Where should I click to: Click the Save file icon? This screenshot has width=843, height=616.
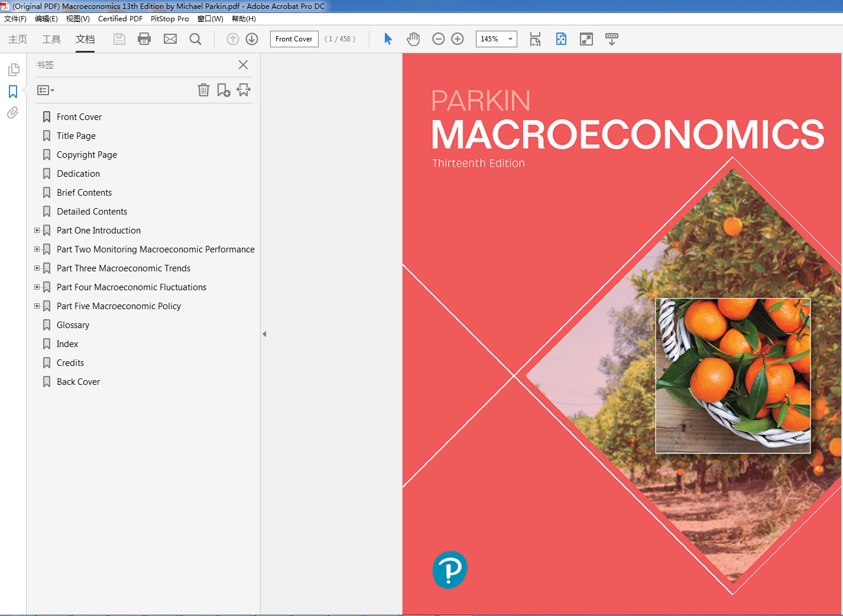[x=119, y=39]
